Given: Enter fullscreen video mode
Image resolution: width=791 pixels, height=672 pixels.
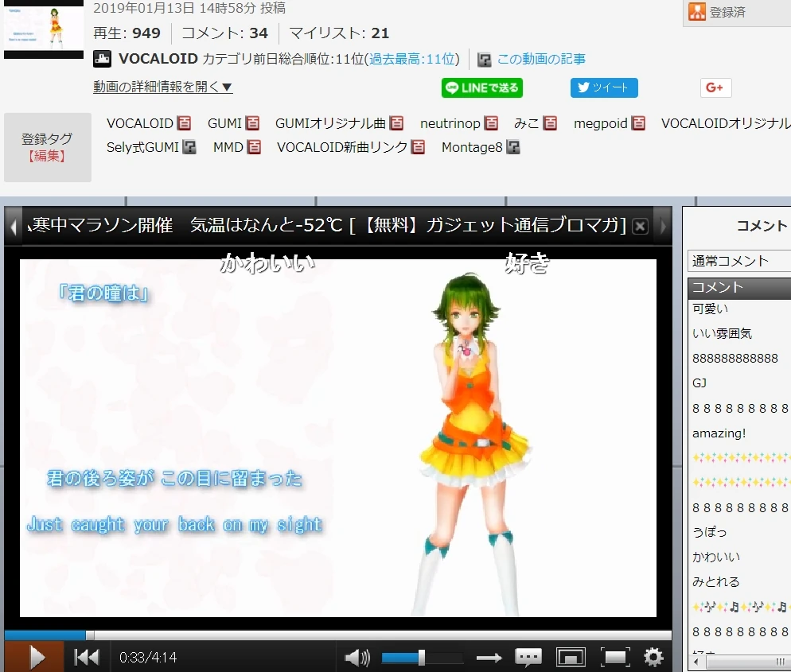Looking at the screenshot, I should tap(615, 658).
